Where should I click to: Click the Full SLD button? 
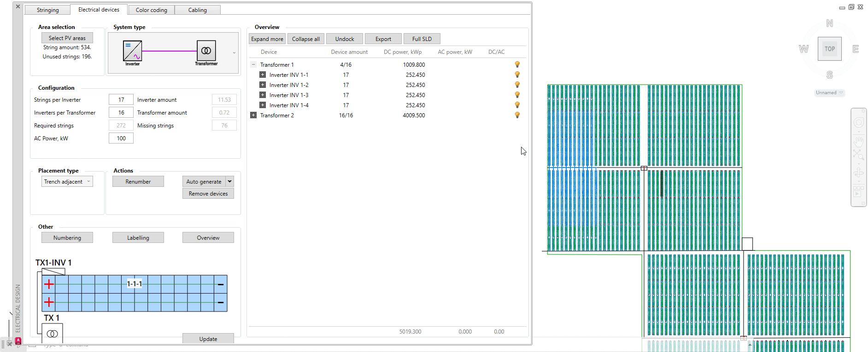[422, 39]
